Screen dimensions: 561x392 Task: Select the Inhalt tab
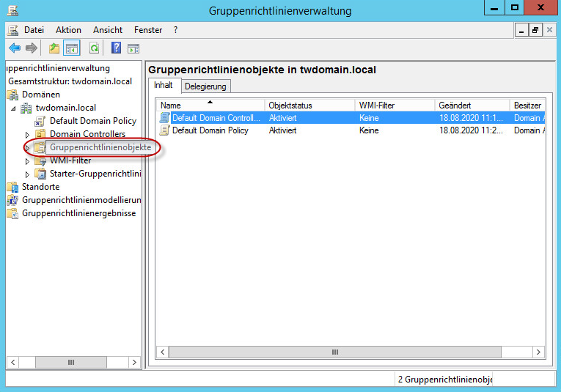[x=164, y=85]
